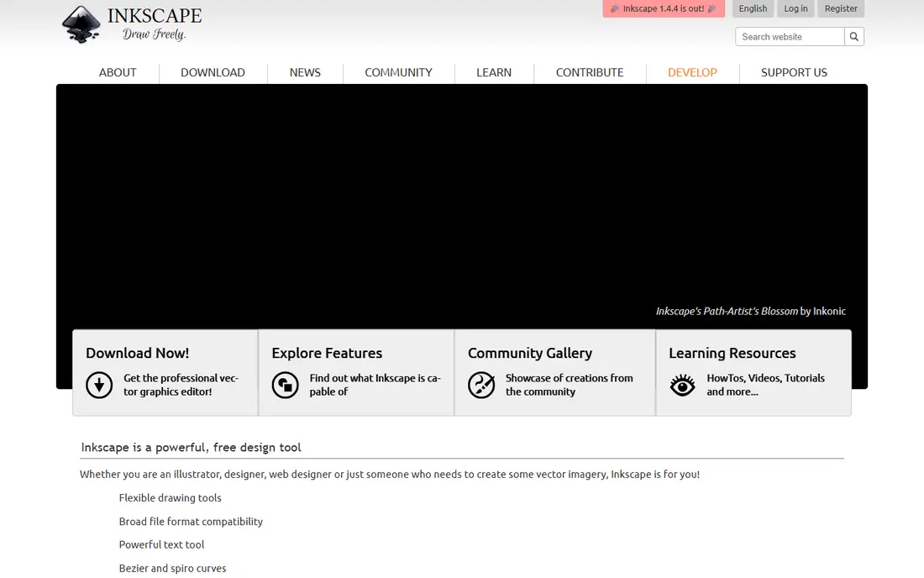Click the Download Now! heading
This screenshot has width=924, height=578.
(137, 353)
